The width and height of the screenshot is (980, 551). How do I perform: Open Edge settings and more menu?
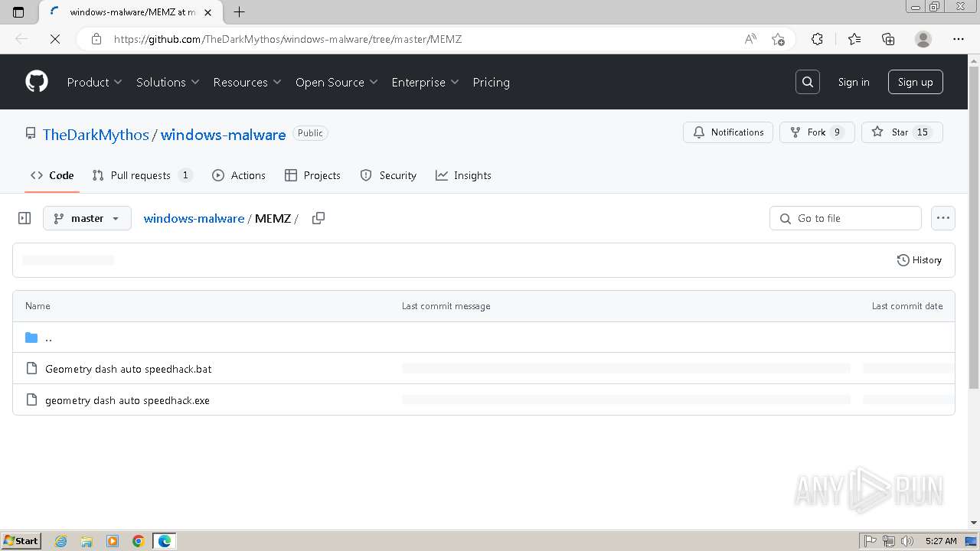tap(959, 39)
